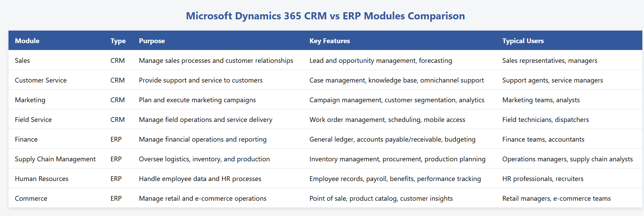This screenshot has width=644, height=216.
Task: Click the Field Service module cell
Action: tap(33, 120)
